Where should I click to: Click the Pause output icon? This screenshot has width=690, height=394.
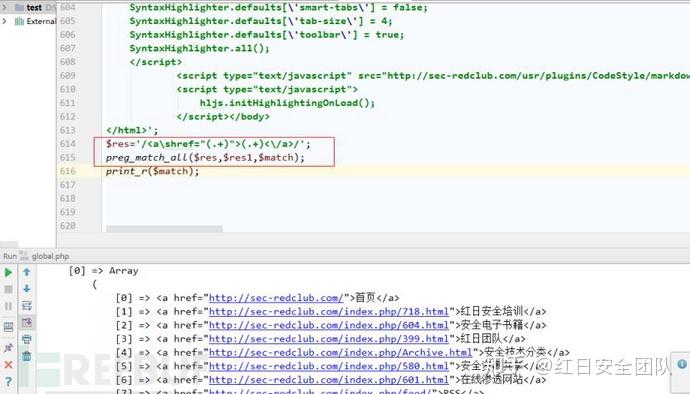pyautogui.click(x=8, y=306)
